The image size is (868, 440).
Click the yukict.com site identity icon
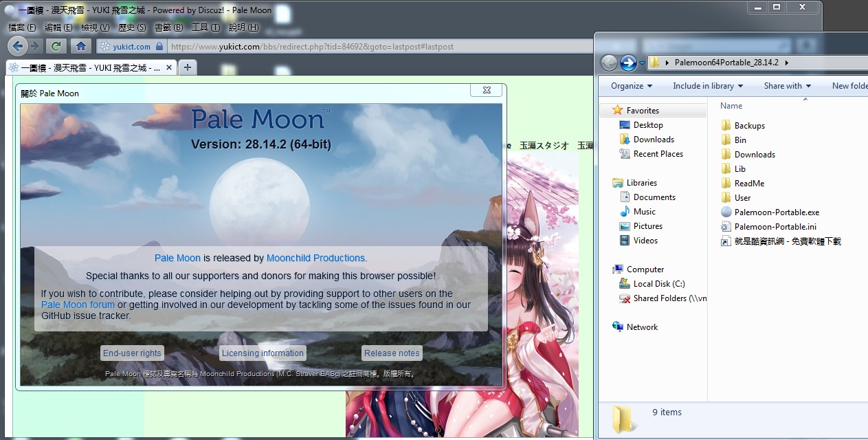[105, 47]
